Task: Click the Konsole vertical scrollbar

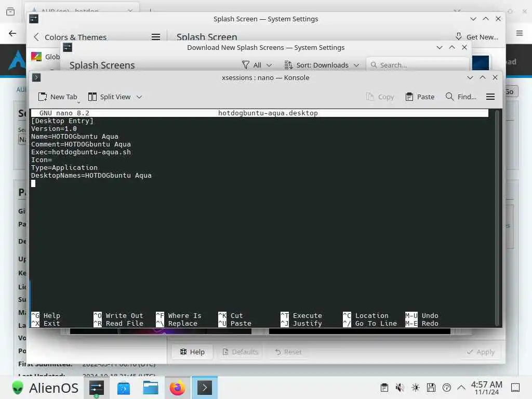Action: pyautogui.click(x=497, y=217)
